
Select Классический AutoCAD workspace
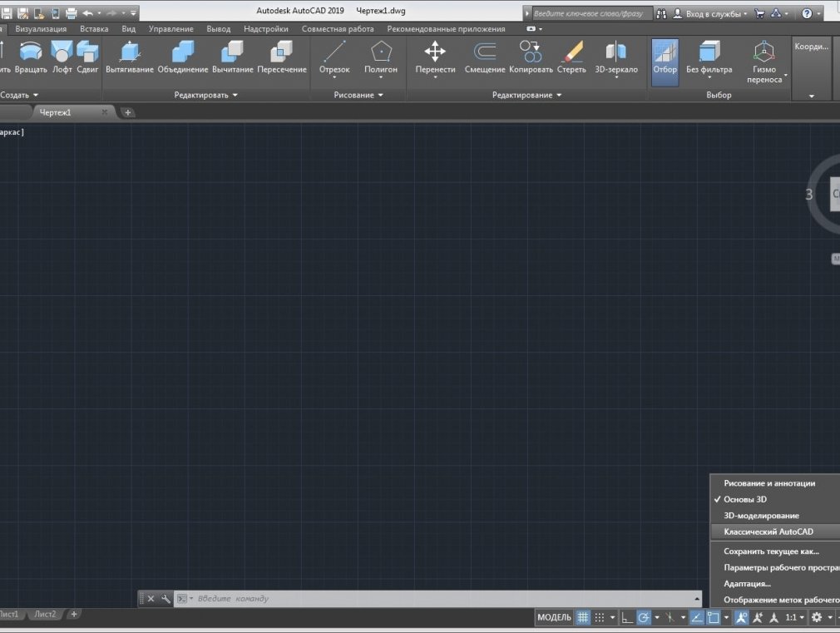pos(775,532)
